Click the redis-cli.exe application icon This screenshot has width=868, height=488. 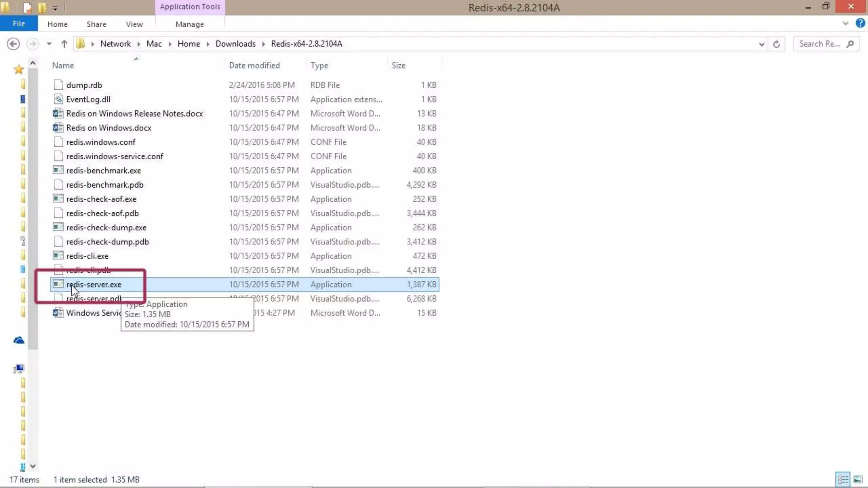58,255
